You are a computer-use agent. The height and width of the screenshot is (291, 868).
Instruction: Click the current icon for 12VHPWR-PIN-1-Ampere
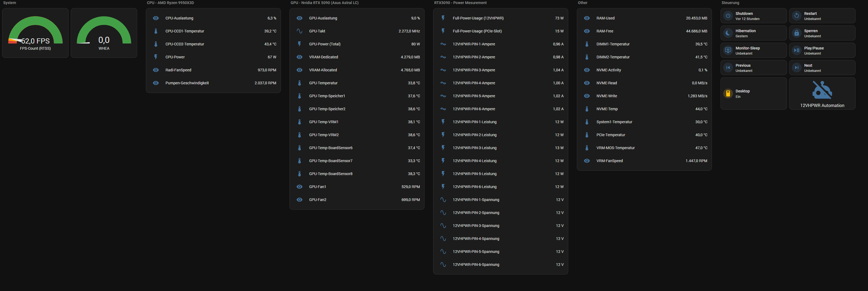443,44
